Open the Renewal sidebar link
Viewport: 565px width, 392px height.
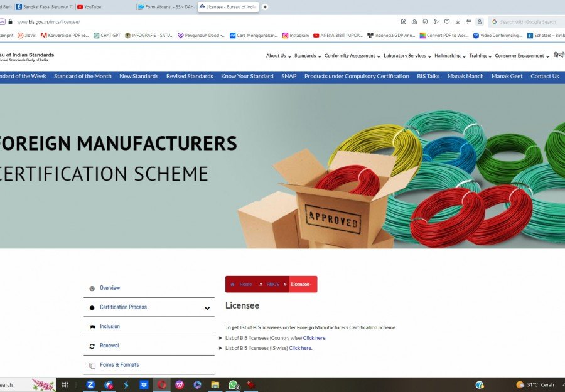point(109,346)
